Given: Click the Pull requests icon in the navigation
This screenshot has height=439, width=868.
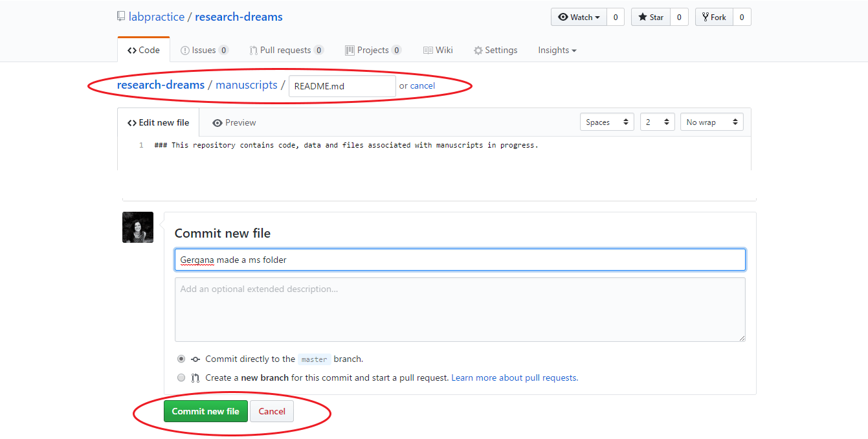Looking at the screenshot, I should (x=253, y=50).
